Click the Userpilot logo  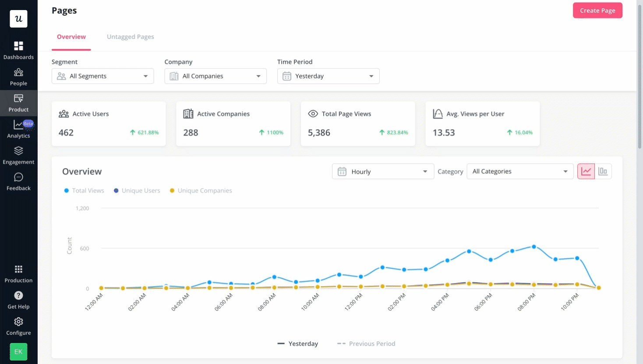coord(18,19)
